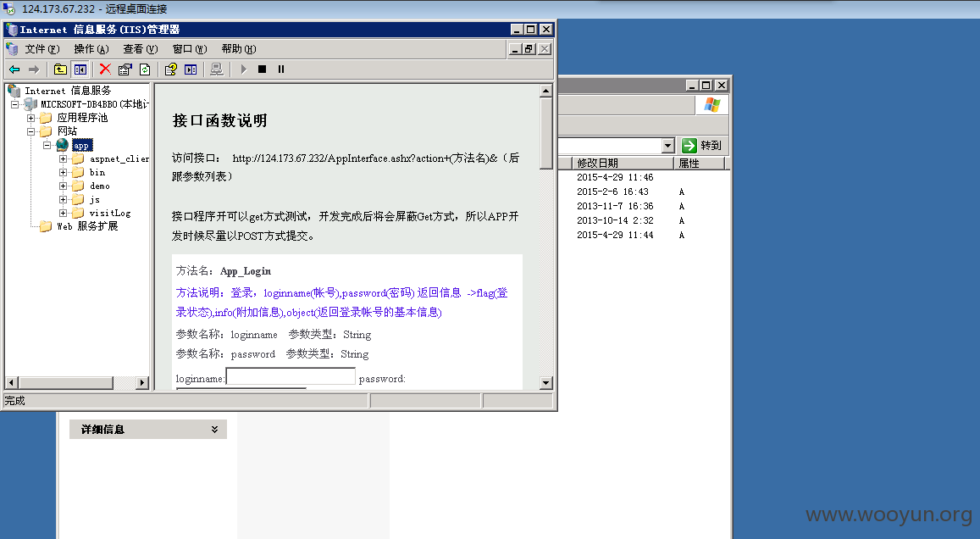Image resolution: width=980 pixels, height=539 pixels.
Task: Restore the inner MDI child window
Action: 529,49
